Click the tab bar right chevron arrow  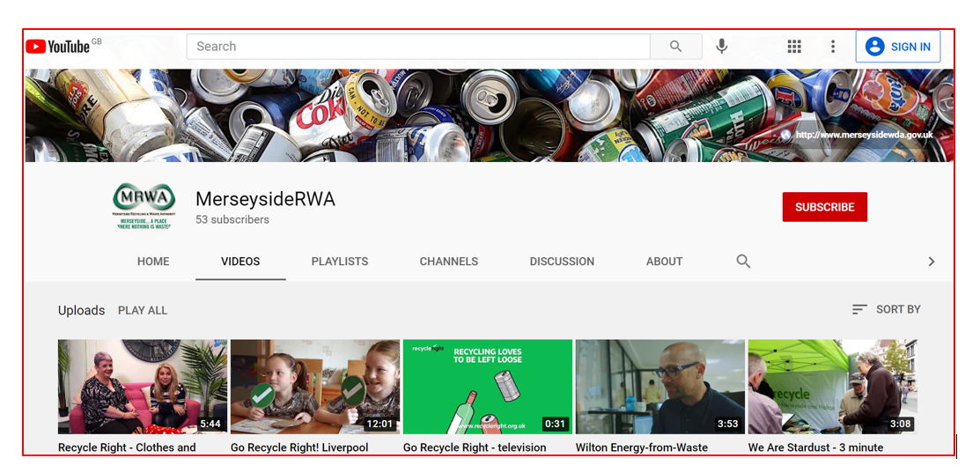pyautogui.click(x=932, y=262)
